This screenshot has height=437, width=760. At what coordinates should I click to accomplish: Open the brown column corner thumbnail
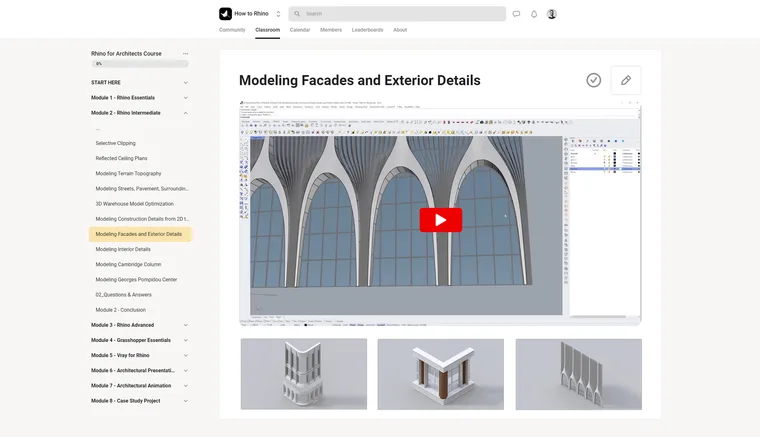pyautogui.click(x=441, y=374)
